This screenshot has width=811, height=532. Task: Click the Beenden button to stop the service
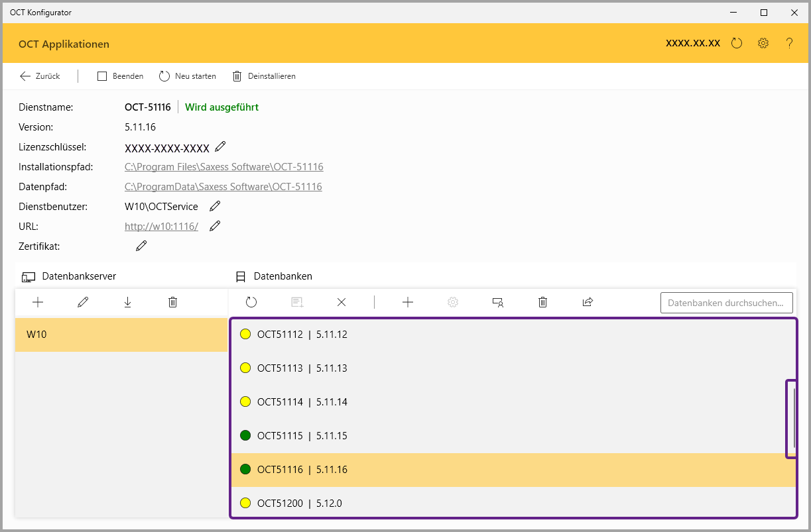[121, 76]
